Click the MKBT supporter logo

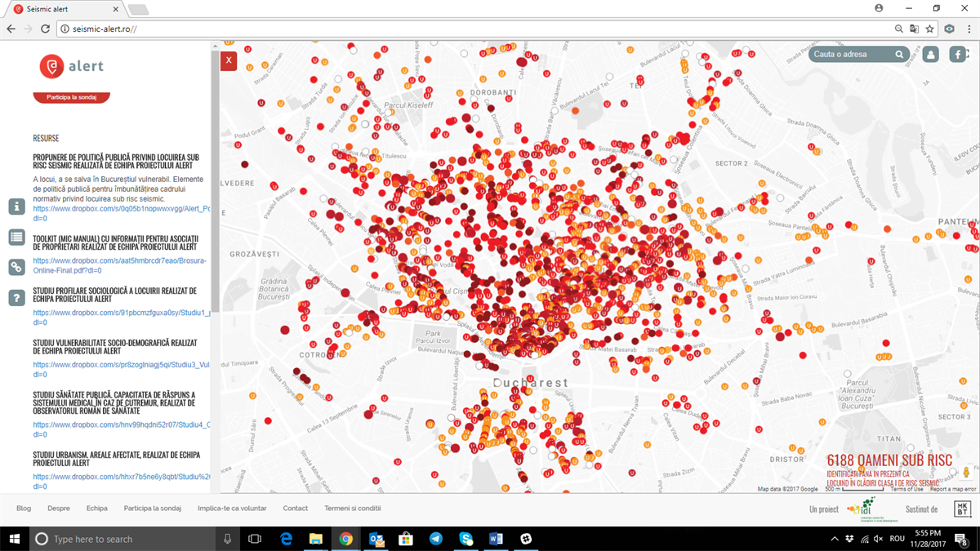(962, 509)
